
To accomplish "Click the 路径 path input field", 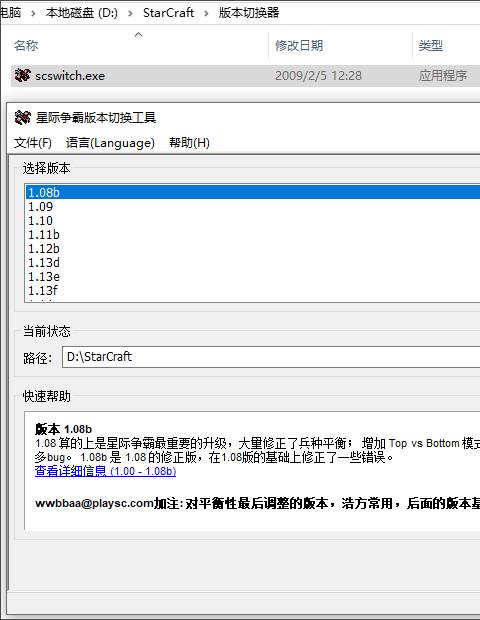I will coord(271,357).
